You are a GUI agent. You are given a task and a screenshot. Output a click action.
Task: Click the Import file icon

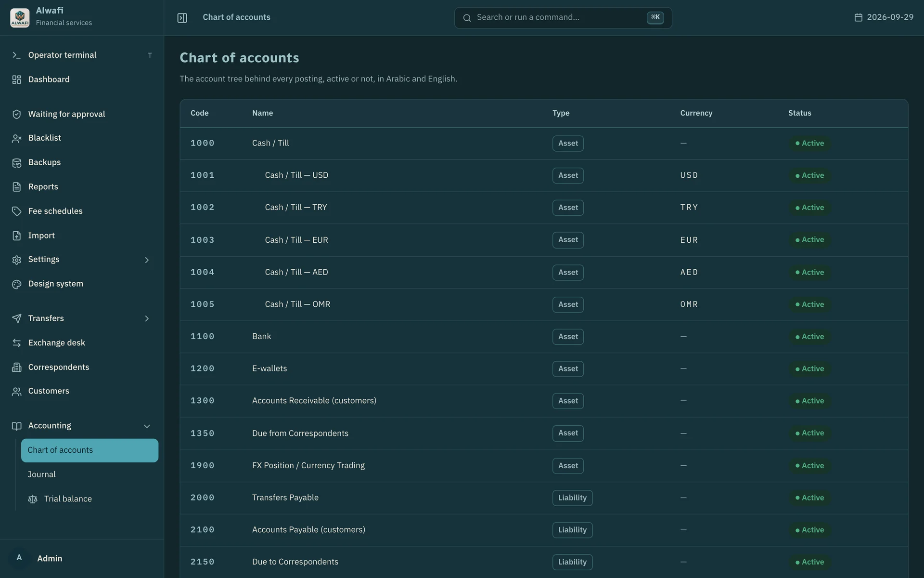(x=17, y=236)
